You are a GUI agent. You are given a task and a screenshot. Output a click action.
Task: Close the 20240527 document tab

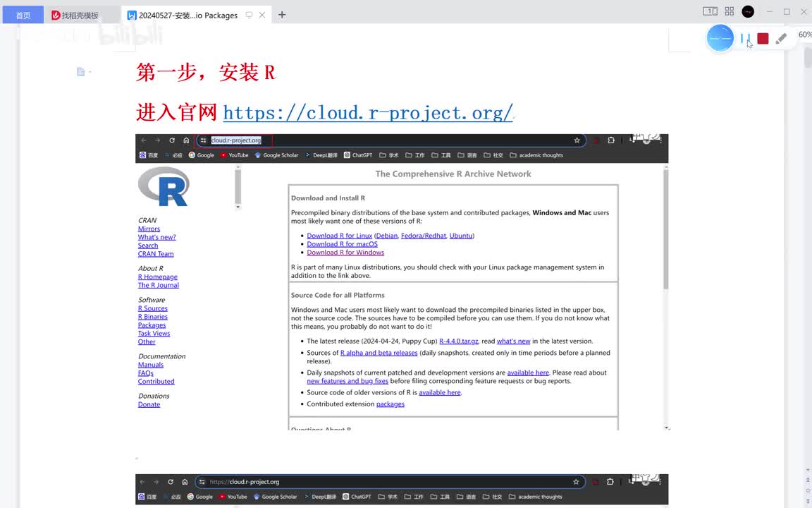pos(262,15)
